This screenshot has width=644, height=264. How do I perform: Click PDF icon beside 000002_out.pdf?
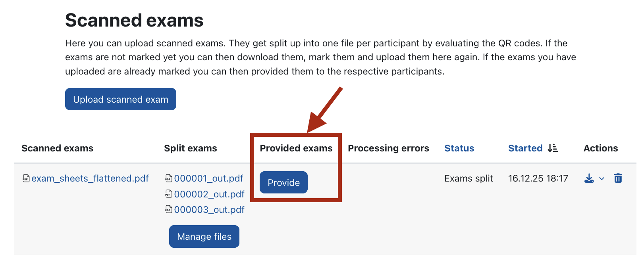pyautogui.click(x=169, y=194)
